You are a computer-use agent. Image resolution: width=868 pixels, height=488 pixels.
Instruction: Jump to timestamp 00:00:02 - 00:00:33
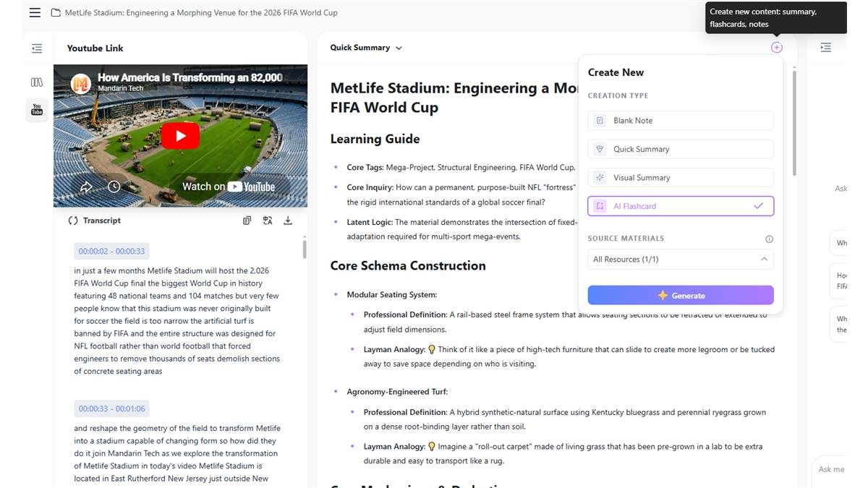pyautogui.click(x=111, y=252)
